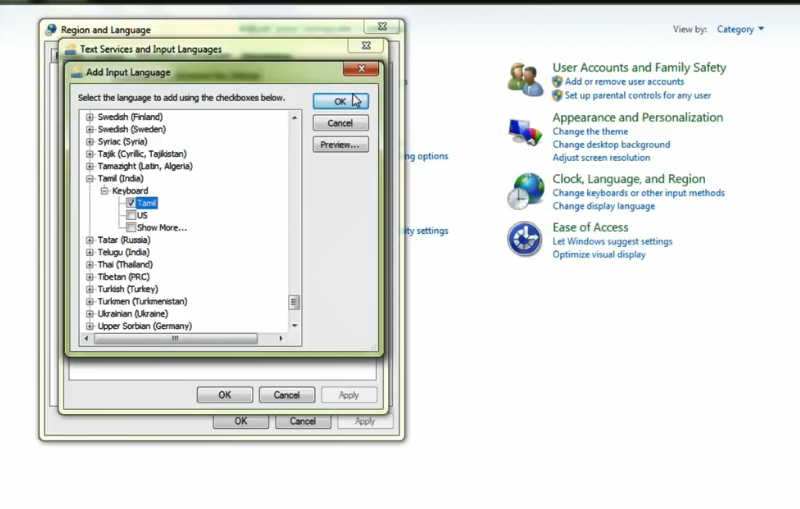Open Change display language link
Image resolution: width=800 pixels, height=509 pixels.
(604, 207)
